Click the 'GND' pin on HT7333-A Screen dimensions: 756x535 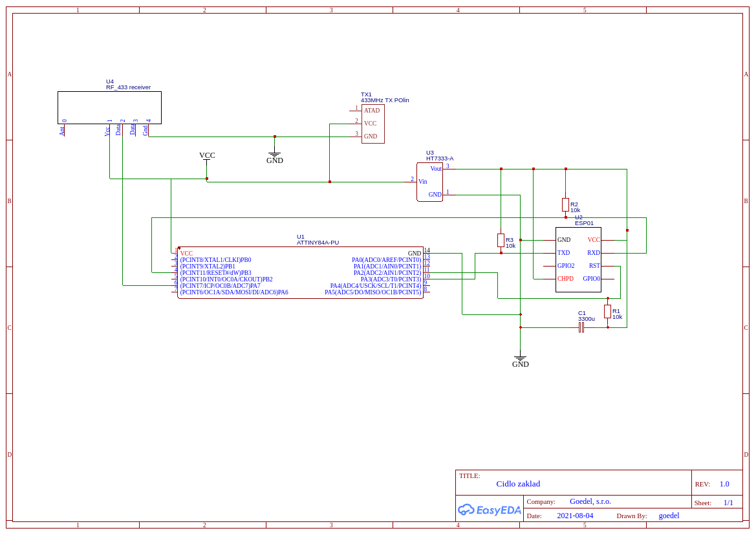[435, 195]
